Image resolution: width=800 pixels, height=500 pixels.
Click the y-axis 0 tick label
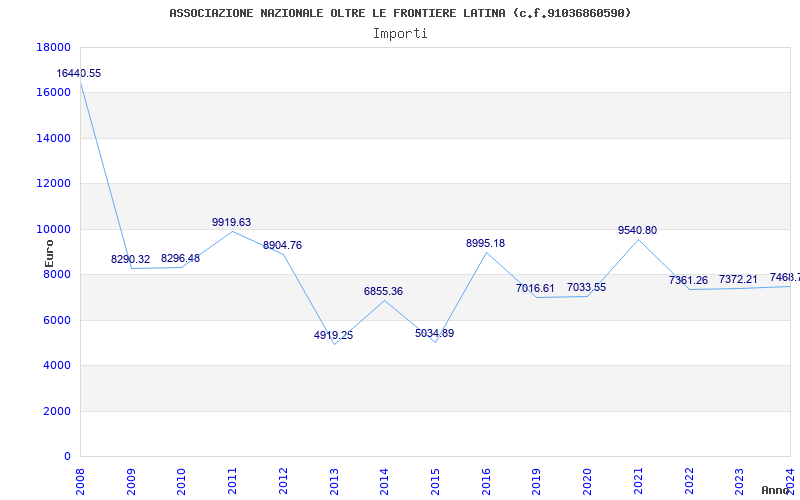67,457
